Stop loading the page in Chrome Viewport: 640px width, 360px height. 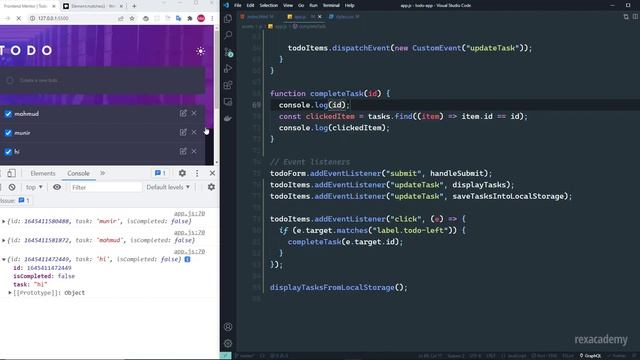[18, 18]
